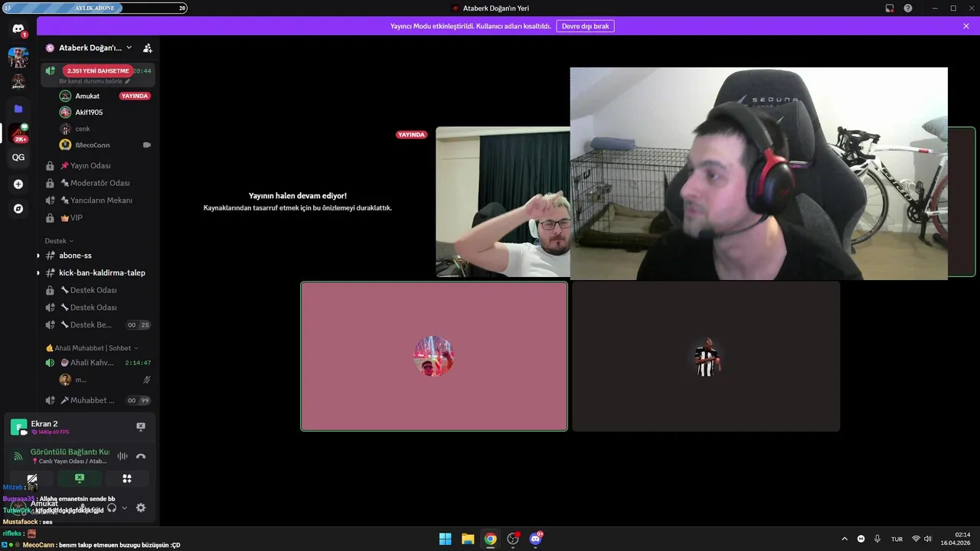This screenshot has height=551, width=980.
Task: Click the TUR keyboard language indicator
Action: (897, 539)
